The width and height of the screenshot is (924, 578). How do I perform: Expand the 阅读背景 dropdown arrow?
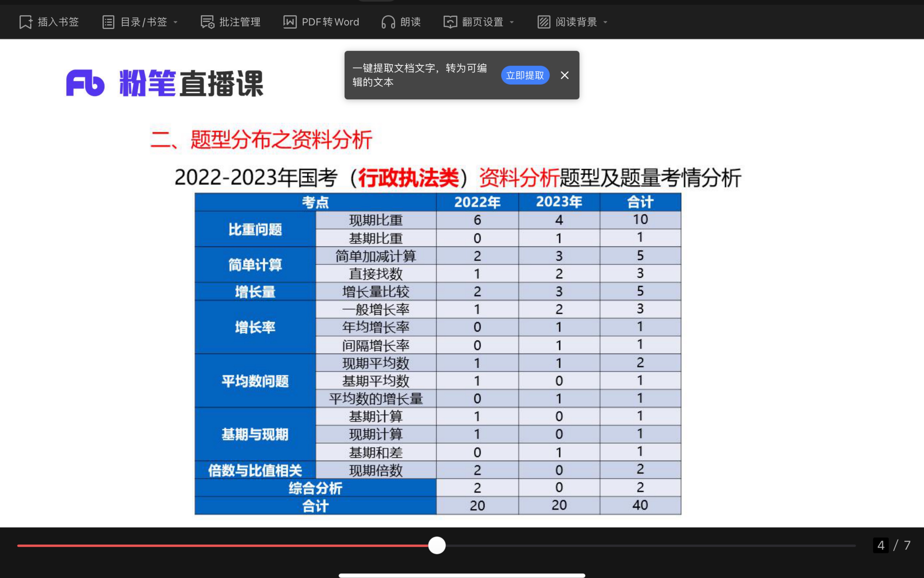coord(605,22)
